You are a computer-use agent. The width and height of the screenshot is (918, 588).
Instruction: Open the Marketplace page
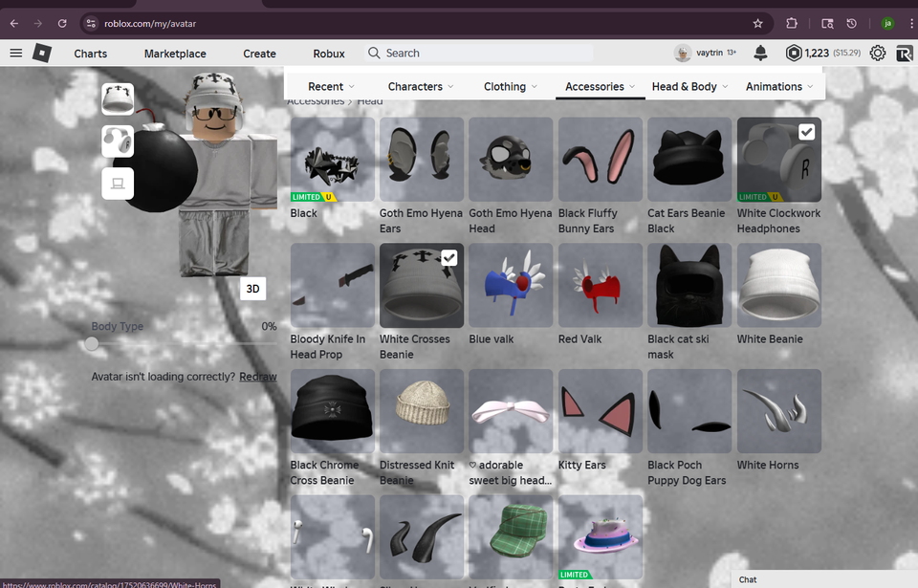(175, 54)
